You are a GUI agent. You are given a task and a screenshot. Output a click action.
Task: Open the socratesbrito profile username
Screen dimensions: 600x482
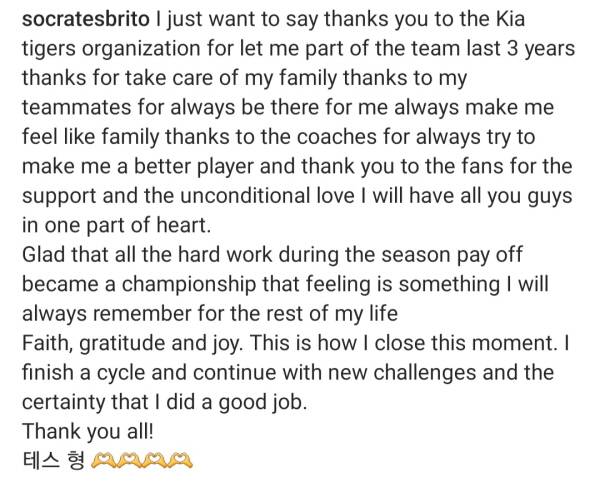click(x=84, y=19)
